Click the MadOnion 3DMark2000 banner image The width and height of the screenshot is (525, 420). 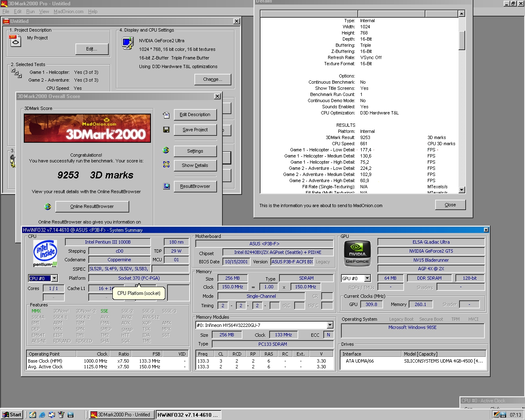coord(87,128)
